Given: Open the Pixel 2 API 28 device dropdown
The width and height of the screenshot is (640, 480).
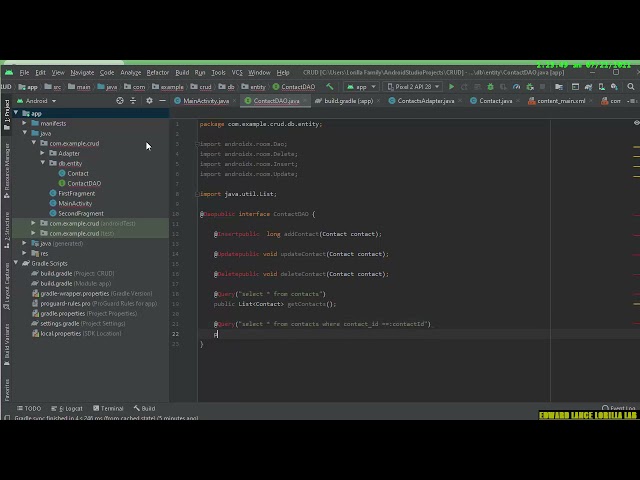Looking at the screenshot, I should click(x=413, y=87).
